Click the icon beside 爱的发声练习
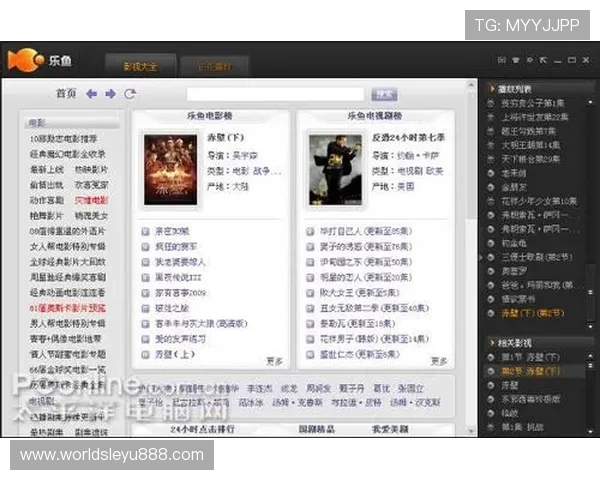 point(145,339)
